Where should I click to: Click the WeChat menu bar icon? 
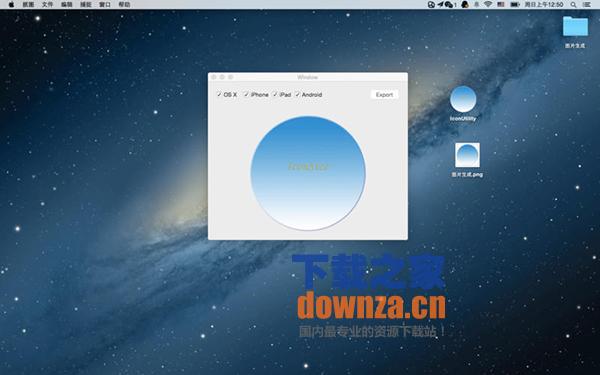pos(448,5)
